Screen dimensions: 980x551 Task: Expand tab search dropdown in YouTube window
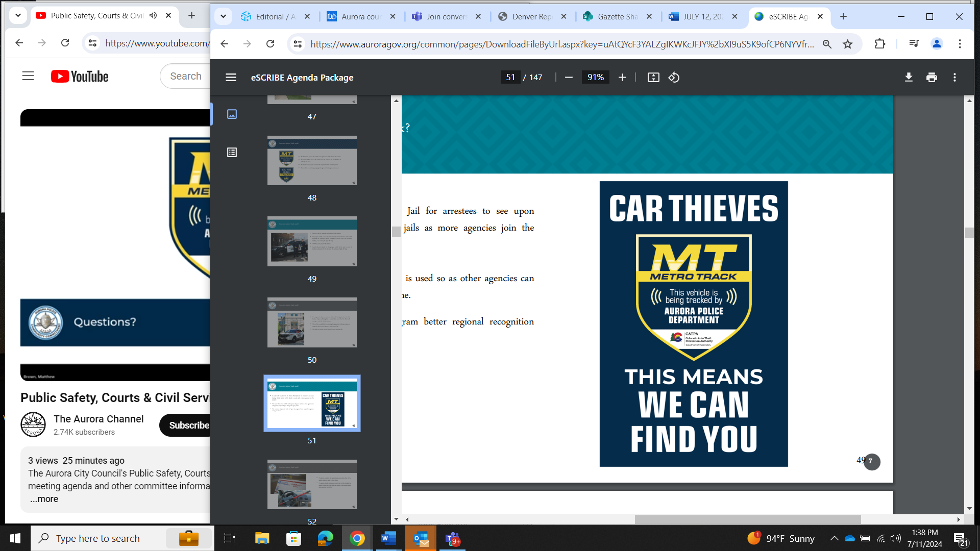pos(18,15)
